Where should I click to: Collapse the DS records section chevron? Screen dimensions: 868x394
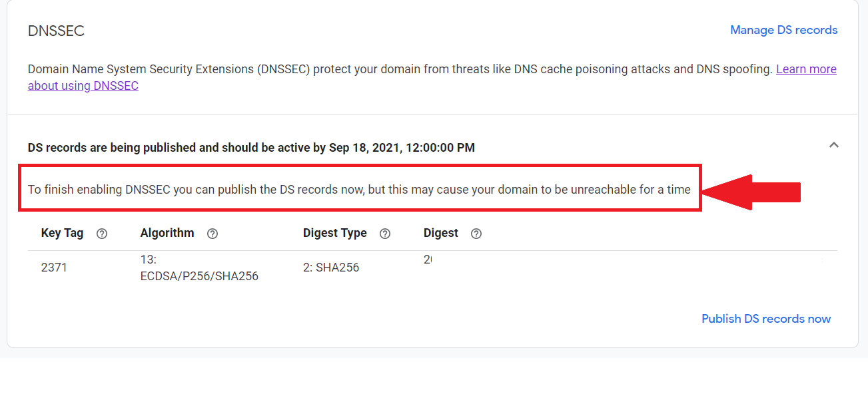point(833,145)
